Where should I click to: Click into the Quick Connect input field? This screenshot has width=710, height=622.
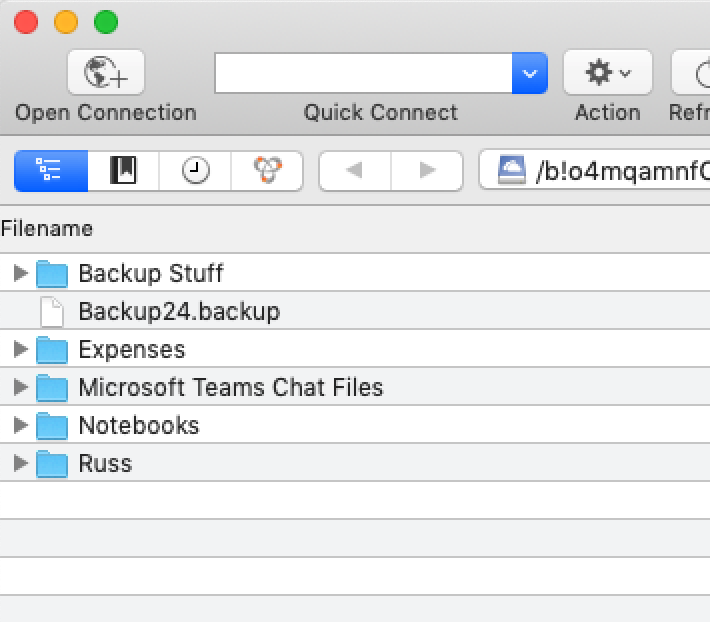(x=363, y=73)
